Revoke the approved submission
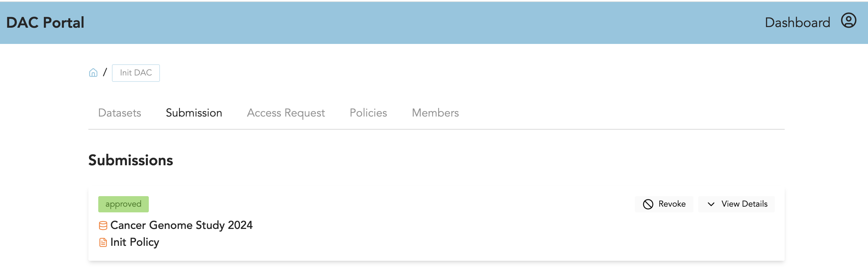Image resolution: width=868 pixels, height=277 pixels. click(x=664, y=204)
